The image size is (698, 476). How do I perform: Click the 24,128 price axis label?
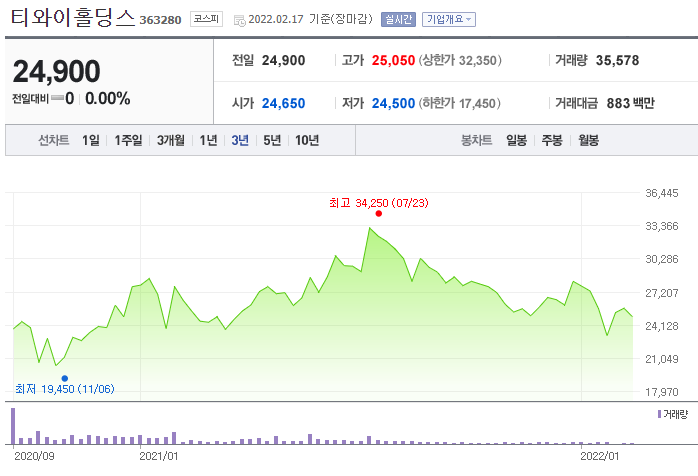tap(662, 326)
